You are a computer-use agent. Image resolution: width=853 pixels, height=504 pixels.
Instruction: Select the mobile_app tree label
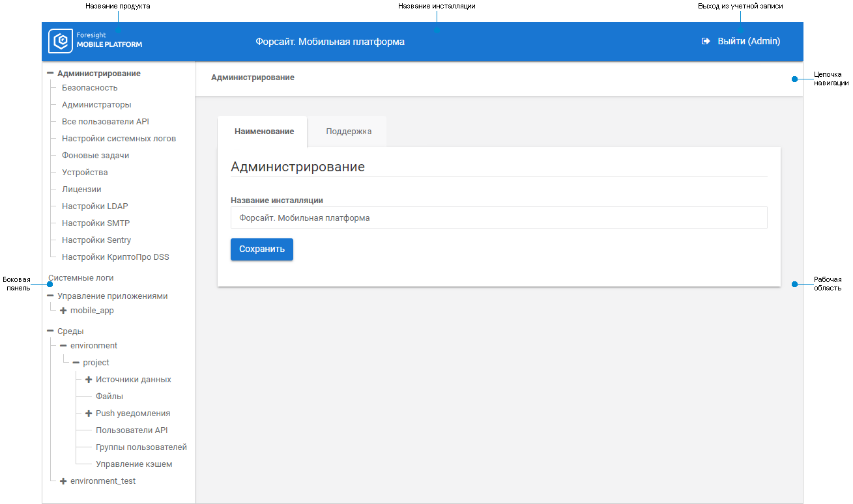pos(92,311)
